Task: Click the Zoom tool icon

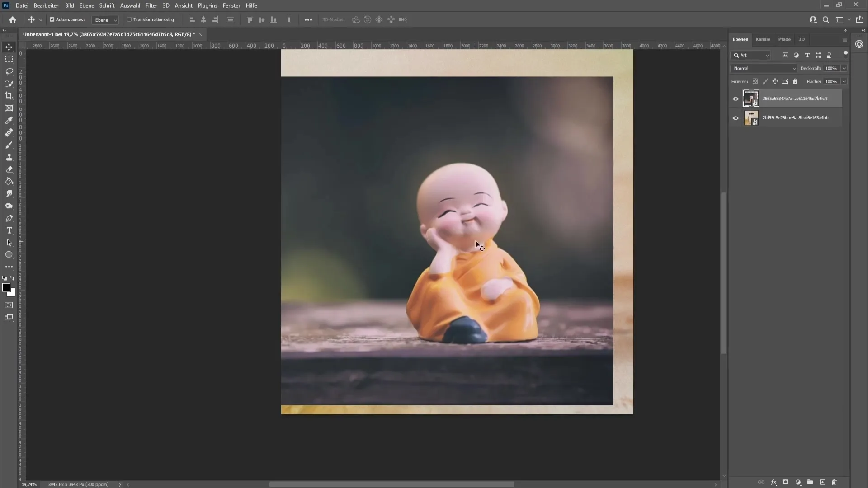Action: point(826,20)
